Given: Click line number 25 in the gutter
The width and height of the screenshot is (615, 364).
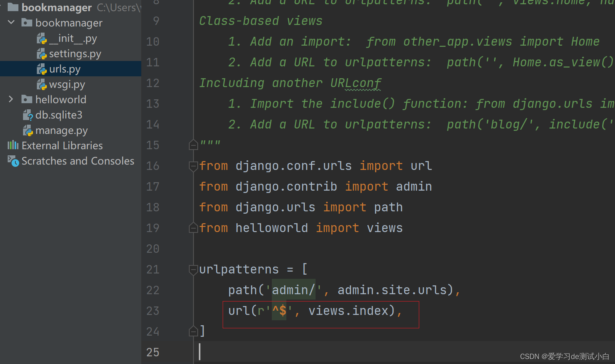Looking at the screenshot, I should (x=153, y=352).
